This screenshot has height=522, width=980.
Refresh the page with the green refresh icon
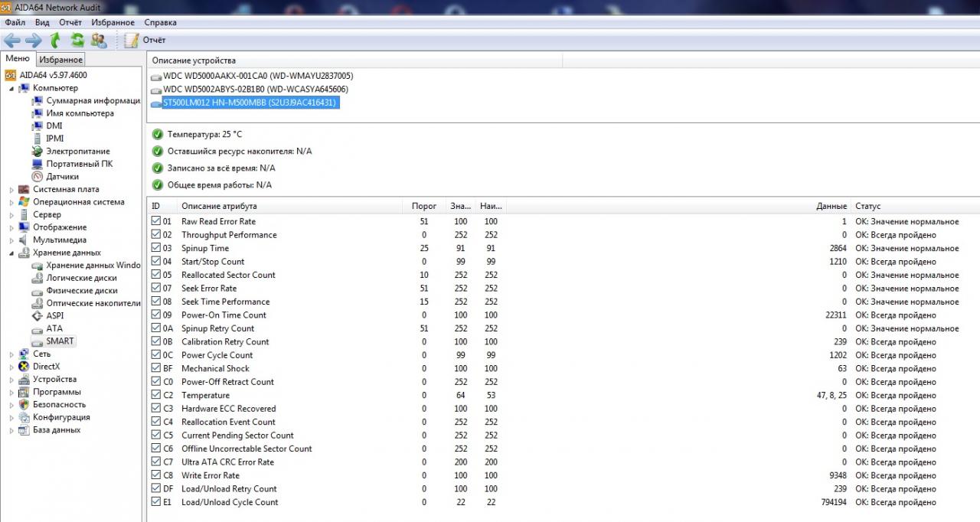click(x=77, y=40)
